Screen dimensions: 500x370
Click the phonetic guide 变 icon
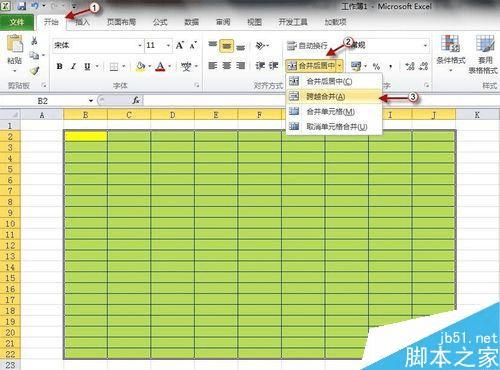pos(186,67)
